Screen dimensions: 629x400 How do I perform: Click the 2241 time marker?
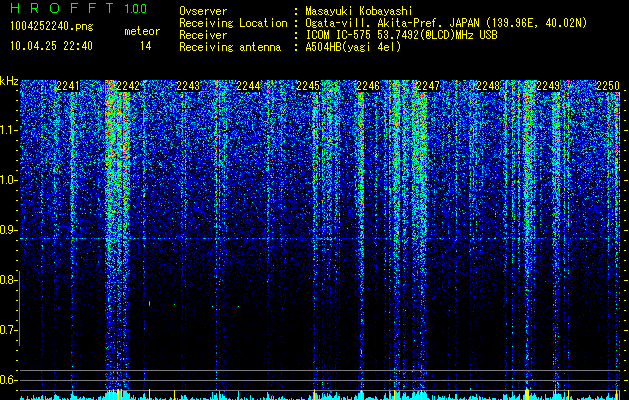coord(68,86)
